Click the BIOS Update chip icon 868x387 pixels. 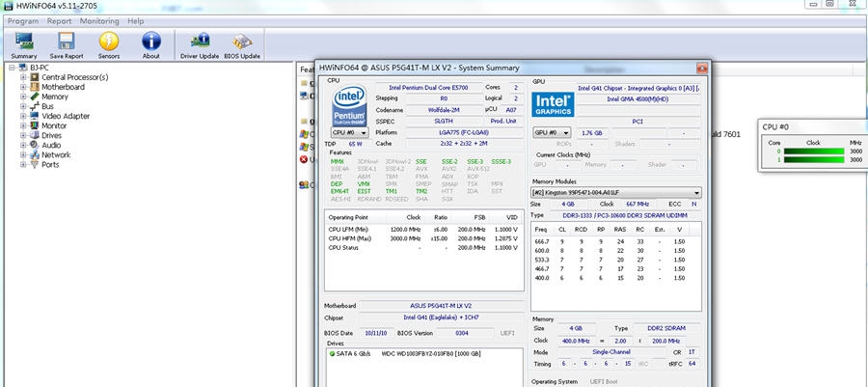(243, 44)
